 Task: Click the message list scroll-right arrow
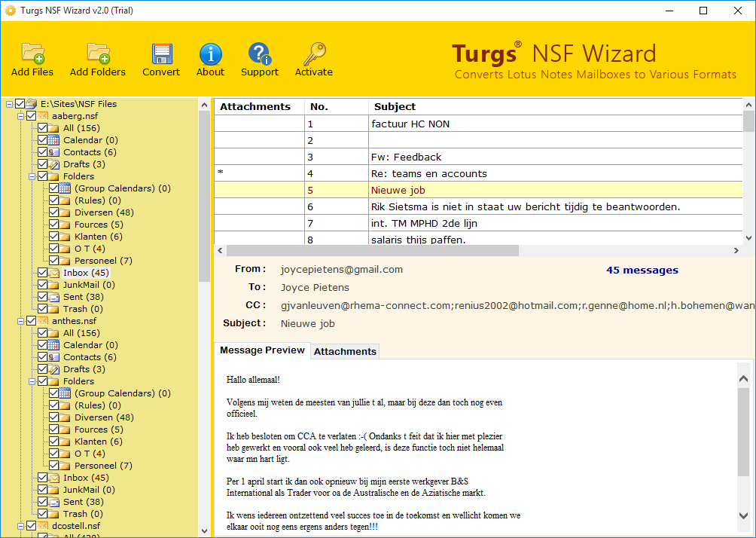point(736,250)
